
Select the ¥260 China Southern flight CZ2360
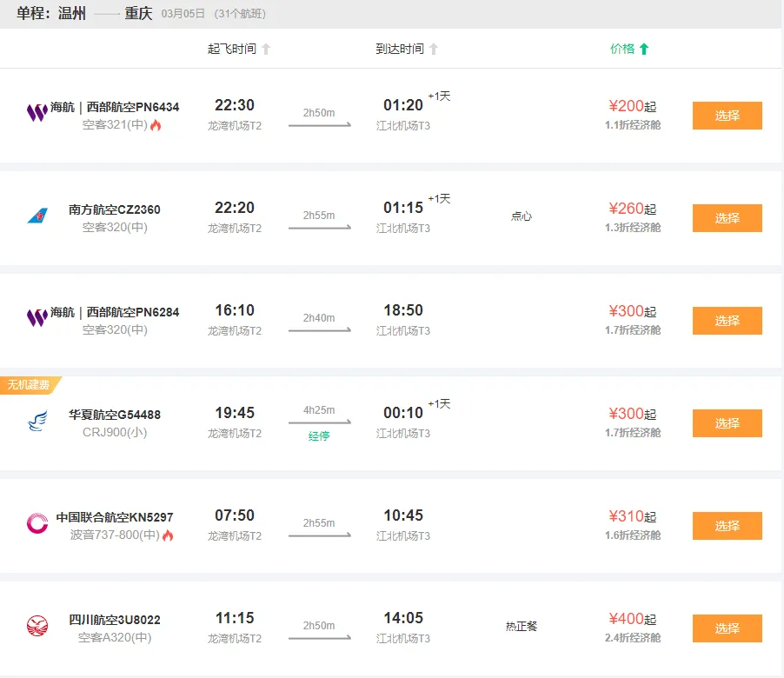[x=727, y=218]
